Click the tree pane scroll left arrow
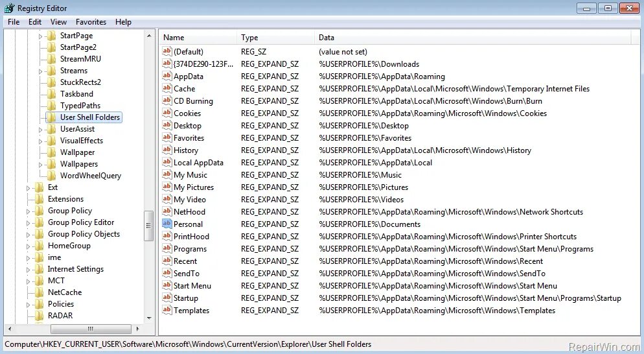This screenshot has height=354, width=644. coord(10,329)
